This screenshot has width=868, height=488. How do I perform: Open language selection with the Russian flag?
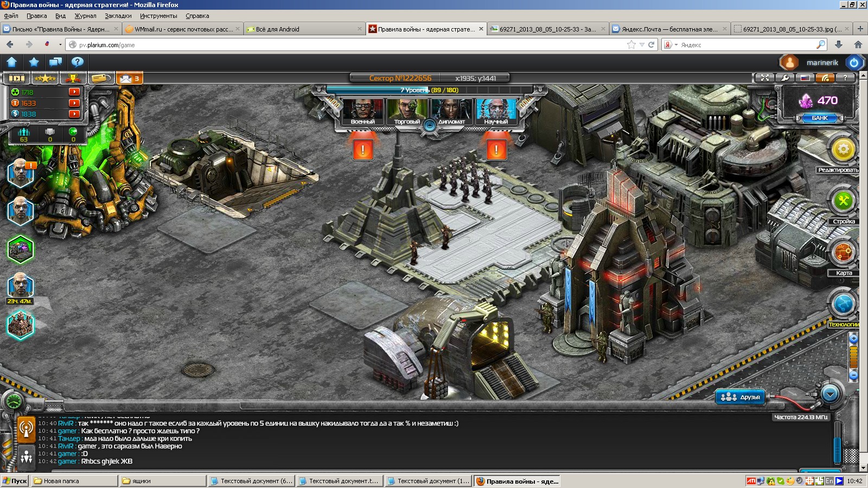[x=805, y=78]
